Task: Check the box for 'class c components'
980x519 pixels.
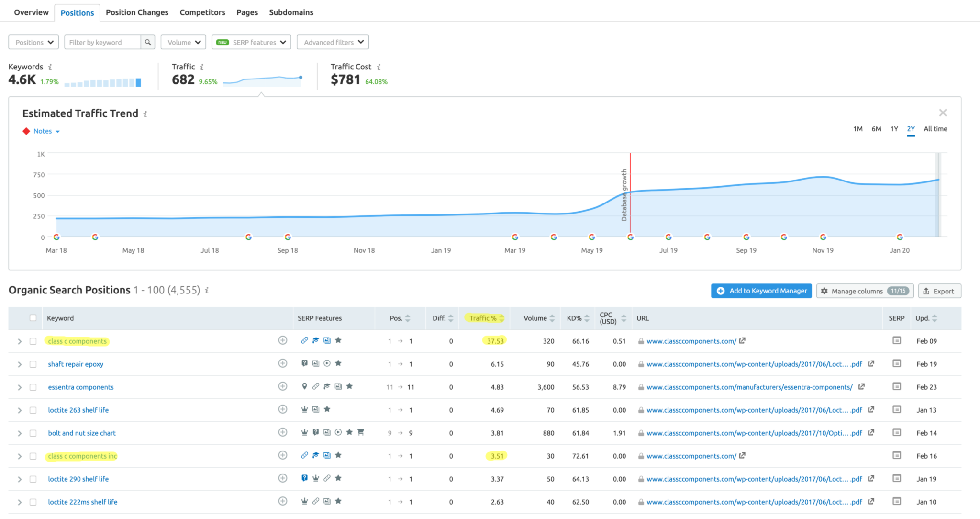Action: (x=33, y=341)
